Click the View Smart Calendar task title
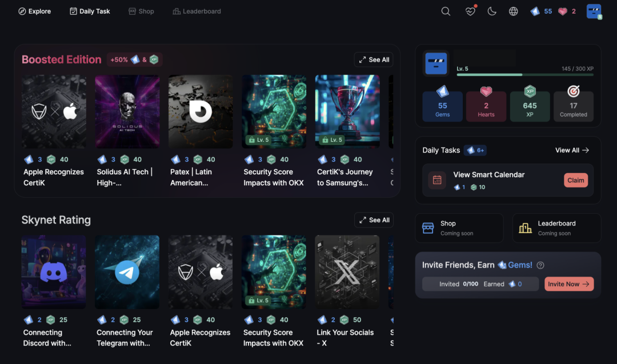 488,175
